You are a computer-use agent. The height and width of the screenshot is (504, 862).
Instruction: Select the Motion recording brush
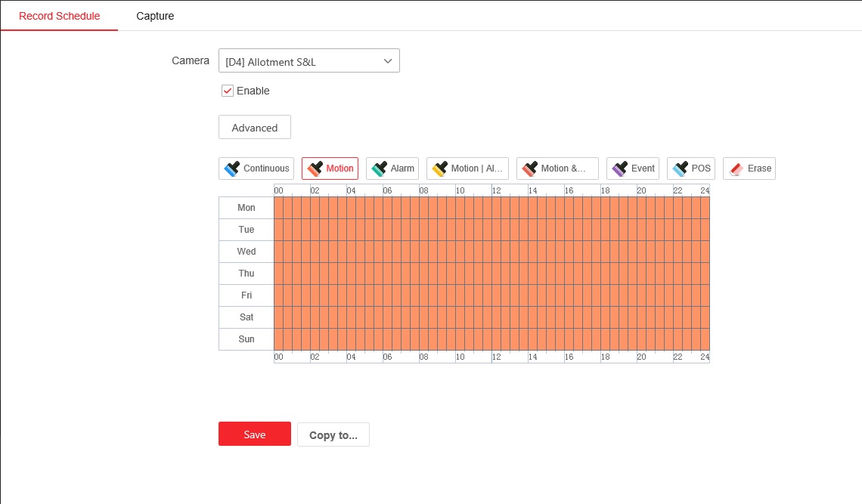coord(330,169)
